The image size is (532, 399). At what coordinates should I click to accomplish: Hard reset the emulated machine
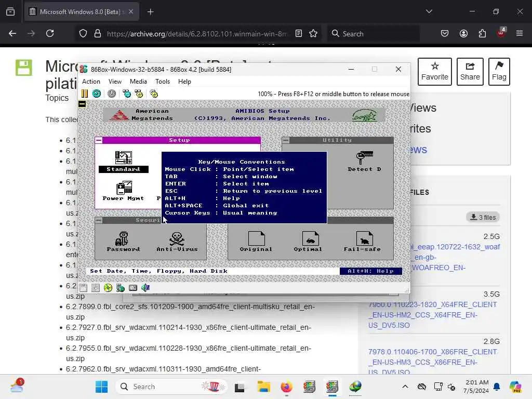click(97, 94)
